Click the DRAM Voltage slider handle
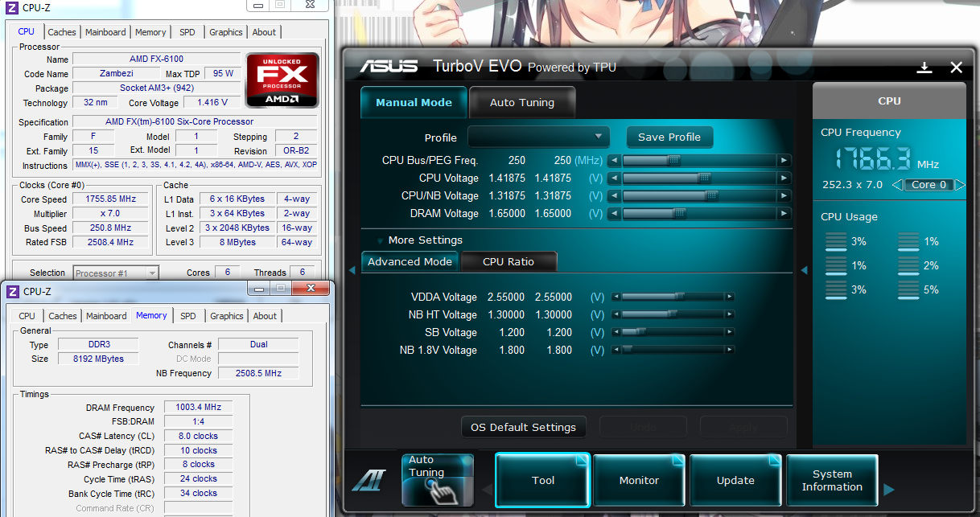 coord(679,214)
